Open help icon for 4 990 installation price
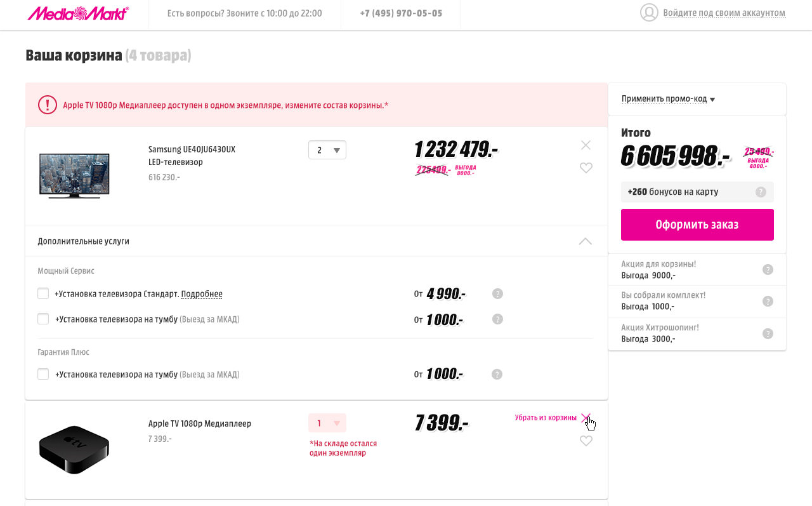This screenshot has width=812, height=506. (x=497, y=293)
